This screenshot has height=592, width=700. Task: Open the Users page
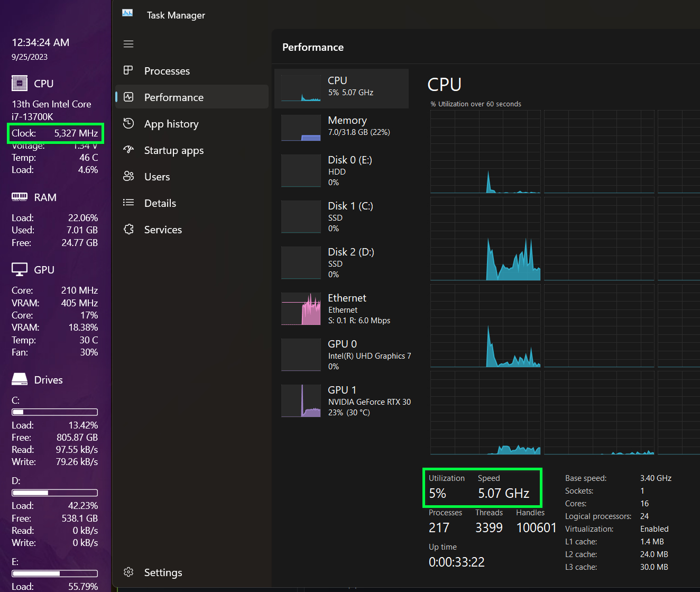157,176
